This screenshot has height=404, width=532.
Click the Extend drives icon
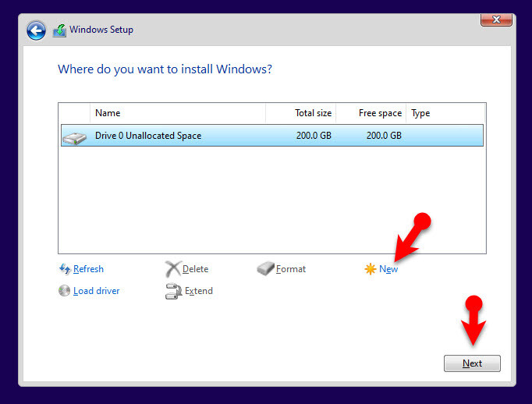pos(173,291)
